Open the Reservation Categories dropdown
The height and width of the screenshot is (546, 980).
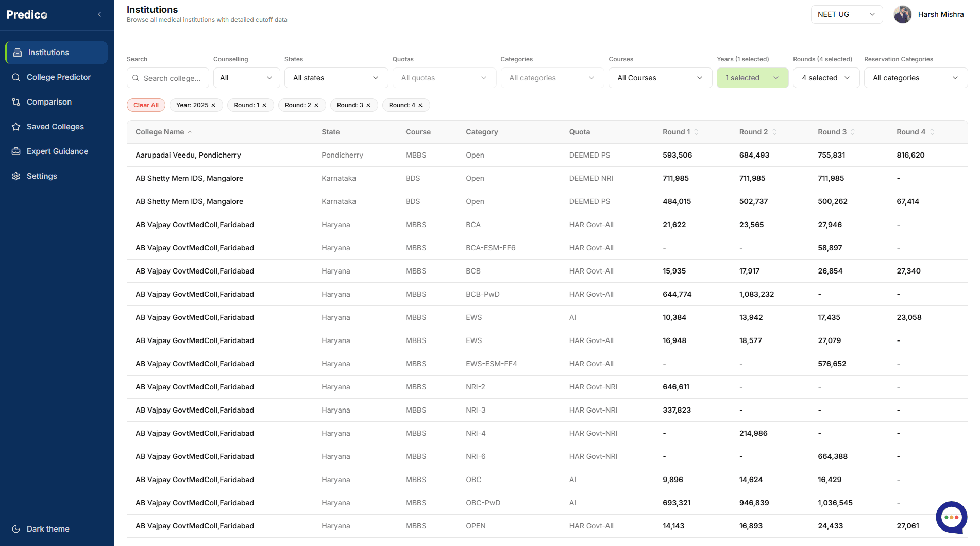tap(916, 78)
